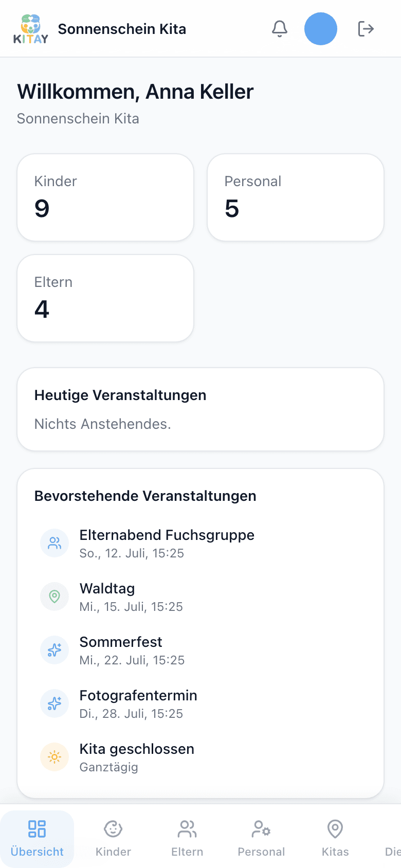The width and height of the screenshot is (401, 868).
Task: Open the Waldtag event entry
Action: click(200, 596)
